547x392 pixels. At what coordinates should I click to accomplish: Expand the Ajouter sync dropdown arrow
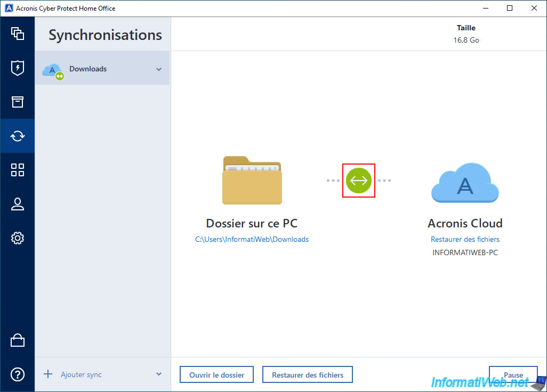pos(159,374)
